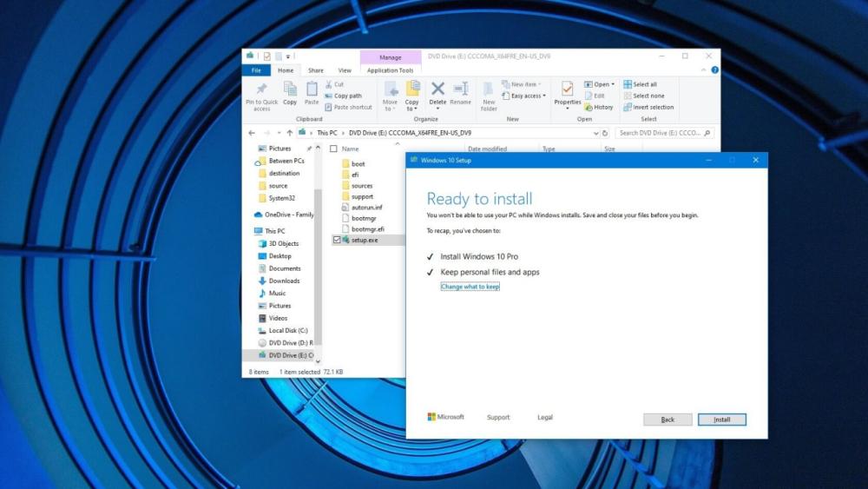Click History in the Open group
This screenshot has width=868, height=489.
point(598,108)
